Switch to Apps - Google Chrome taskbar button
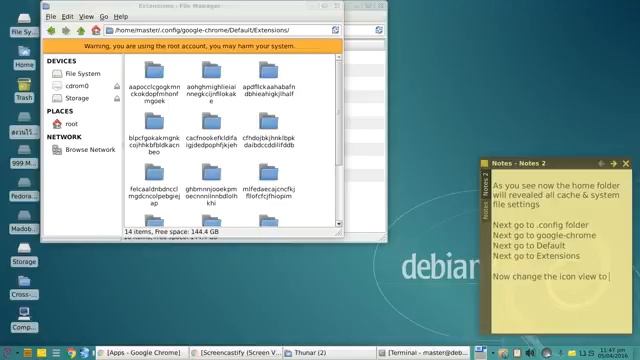 (143, 353)
